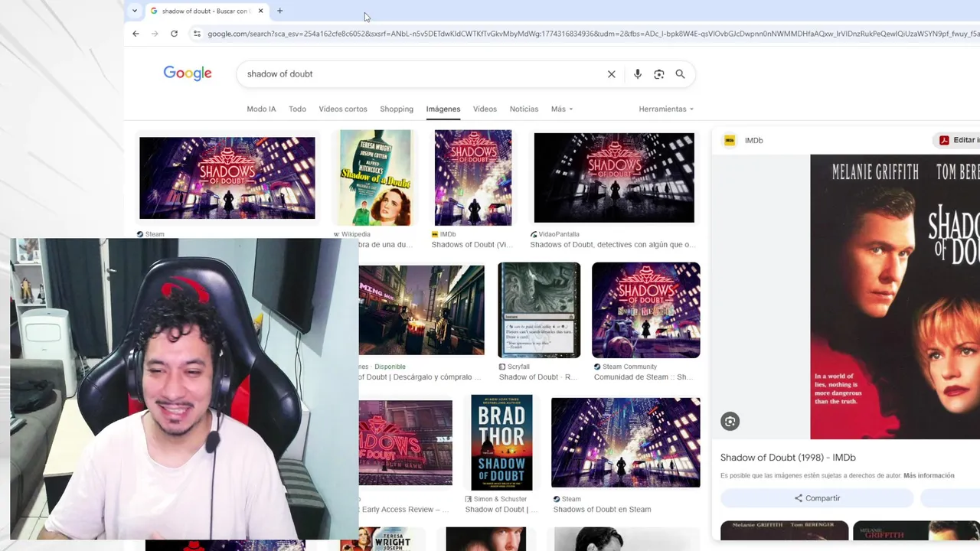Open related Melanie Griffith thumbnail below Compartir
This screenshot has width=980, height=551.
coord(784,530)
